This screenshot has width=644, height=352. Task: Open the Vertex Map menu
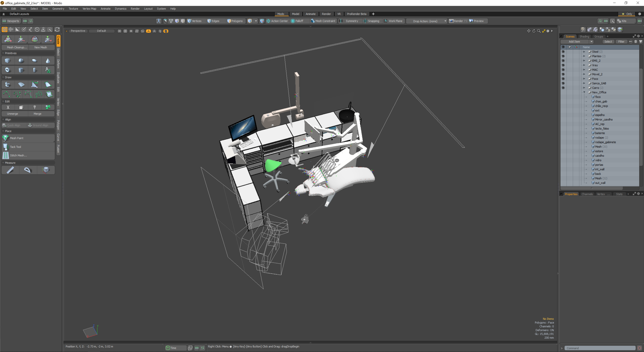tap(89, 8)
